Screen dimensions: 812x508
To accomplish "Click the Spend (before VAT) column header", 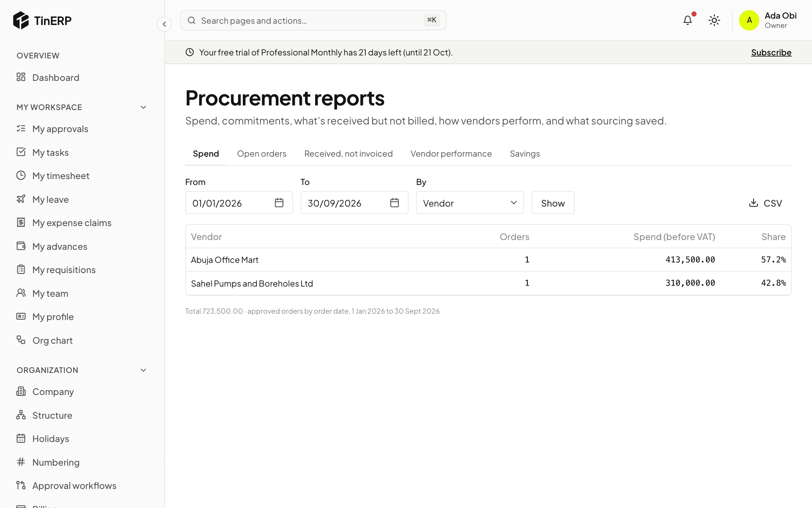I will pyautogui.click(x=674, y=237).
